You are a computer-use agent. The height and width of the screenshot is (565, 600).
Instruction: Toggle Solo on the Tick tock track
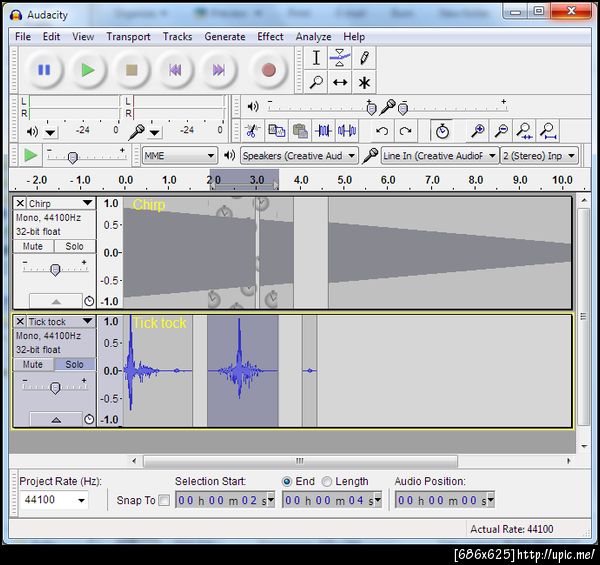point(75,365)
